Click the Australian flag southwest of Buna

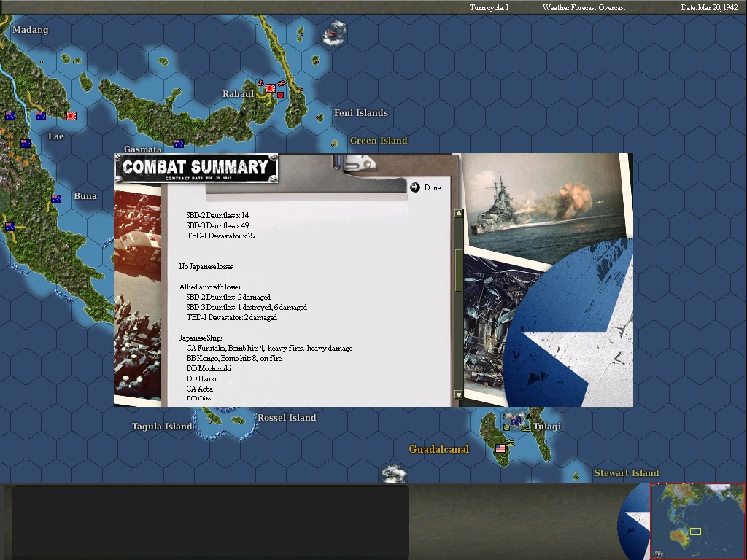[x=10, y=227]
